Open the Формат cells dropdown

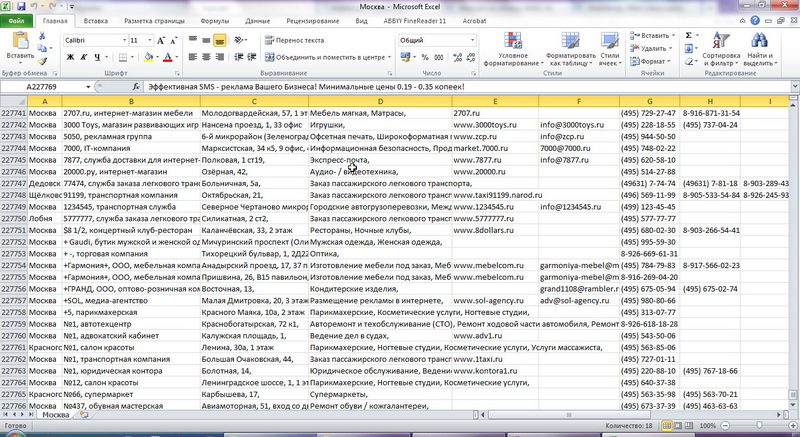coord(649,61)
